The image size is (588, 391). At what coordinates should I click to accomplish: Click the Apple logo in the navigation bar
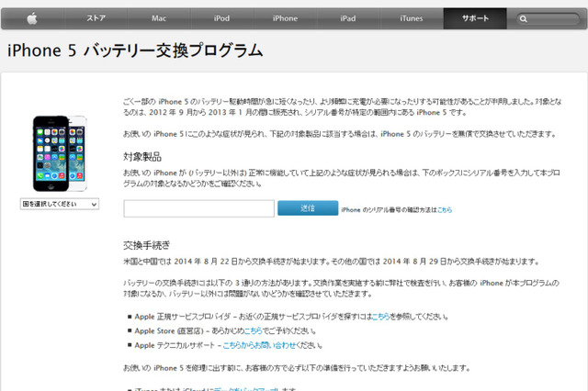pyautogui.click(x=32, y=18)
